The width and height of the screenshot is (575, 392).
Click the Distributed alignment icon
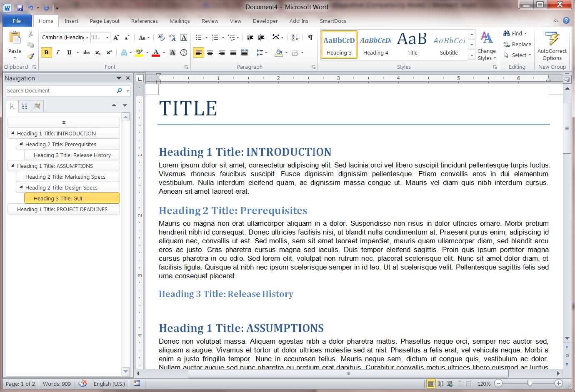(245, 52)
